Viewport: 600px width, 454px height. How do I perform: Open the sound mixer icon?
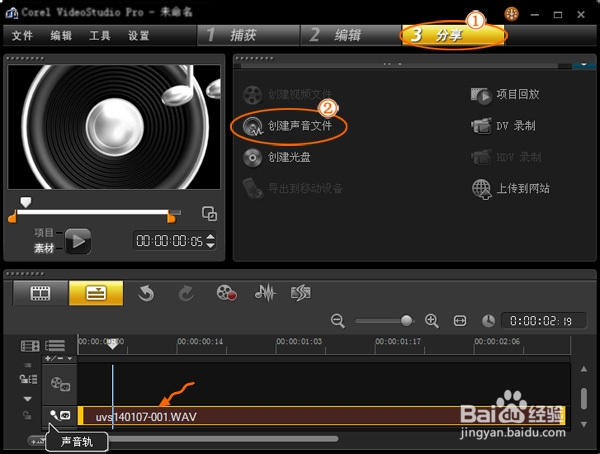[x=265, y=293]
